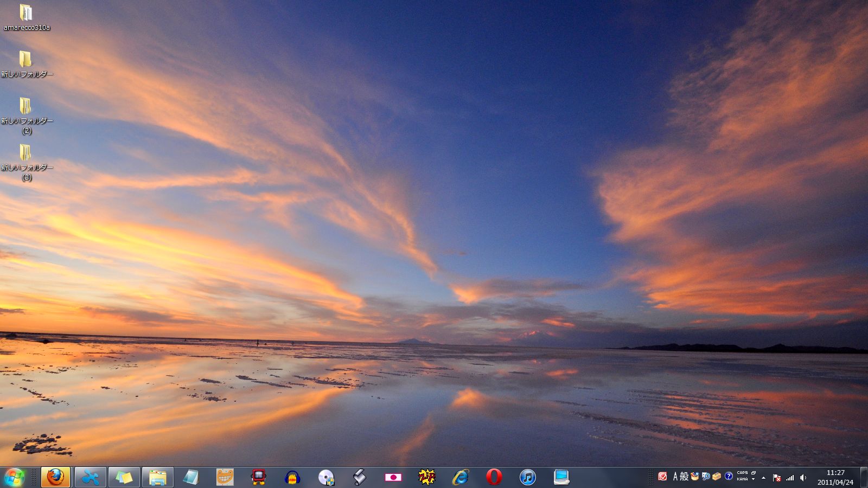The width and height of the screenshot is (868, 488).
Task: Open the amarecco310a folder on desktop
Action: click(x=26, y=18)
